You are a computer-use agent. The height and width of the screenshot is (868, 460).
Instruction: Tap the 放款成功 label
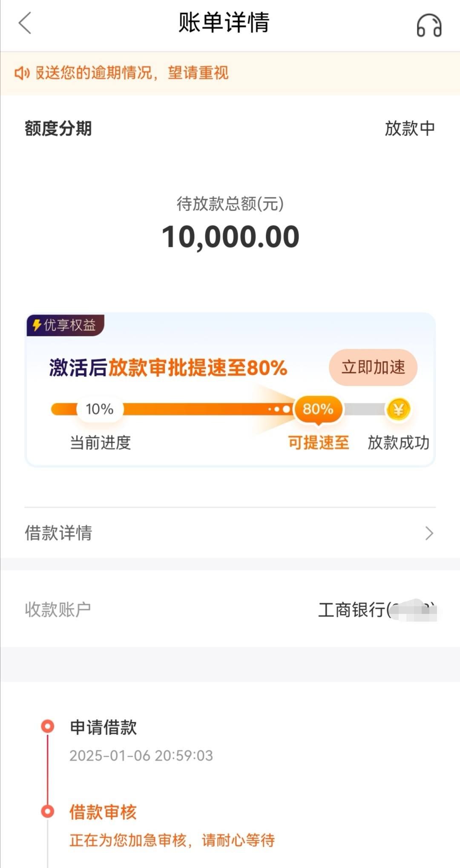click(398, 443)
